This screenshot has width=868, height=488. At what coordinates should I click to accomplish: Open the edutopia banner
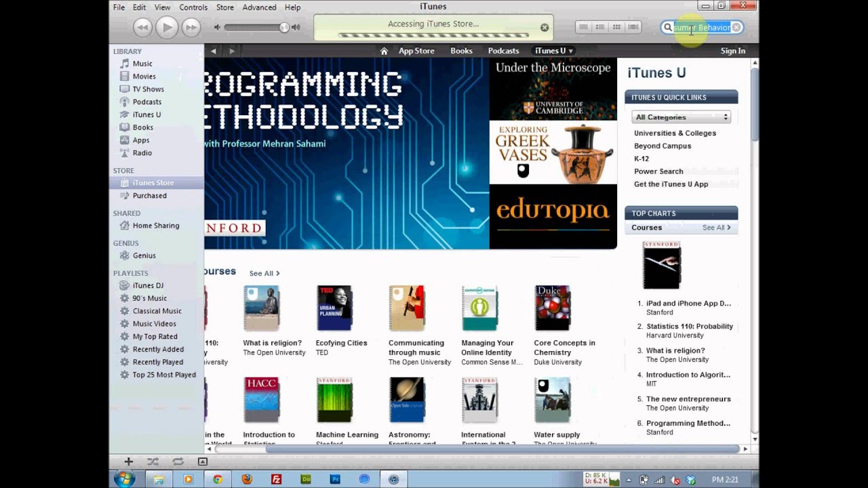coord(553,217)
